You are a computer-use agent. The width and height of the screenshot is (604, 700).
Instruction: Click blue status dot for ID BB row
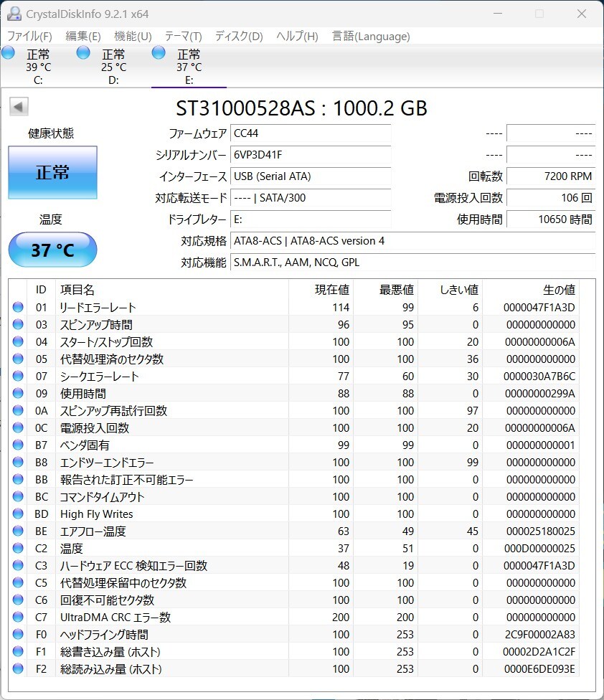(18, 480)
